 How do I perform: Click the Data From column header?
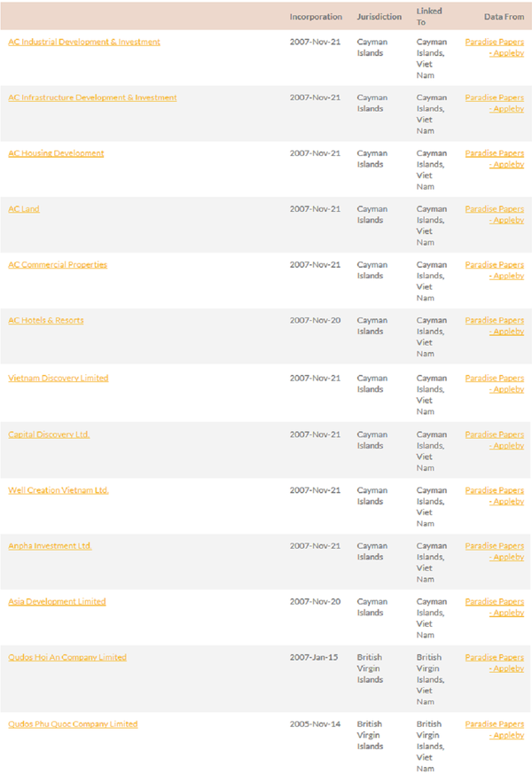pyautogui.click(x=504, y=17)
